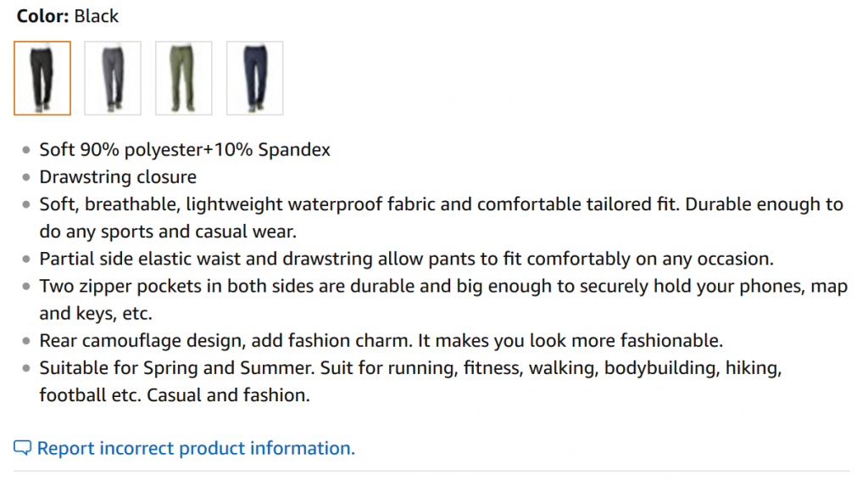Select the black pants color swatch
868x481 pixels.
pos(42,78)
